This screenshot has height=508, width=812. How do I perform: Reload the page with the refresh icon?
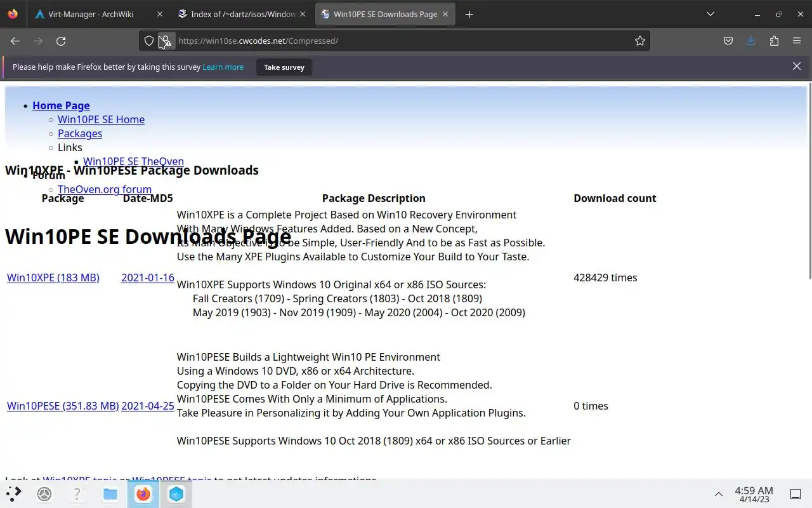pos(61,41)
